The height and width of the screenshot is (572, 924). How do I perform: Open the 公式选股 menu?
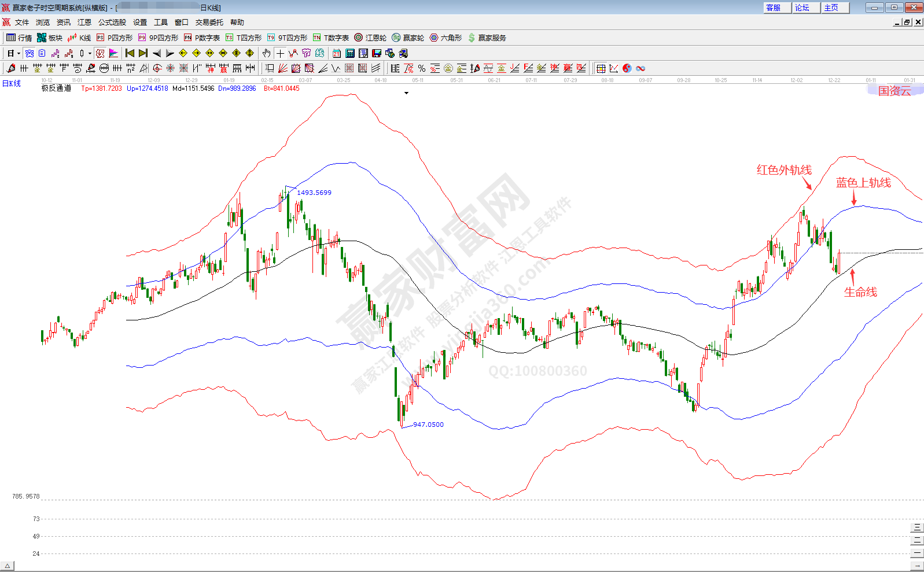[x=112, y=23]
